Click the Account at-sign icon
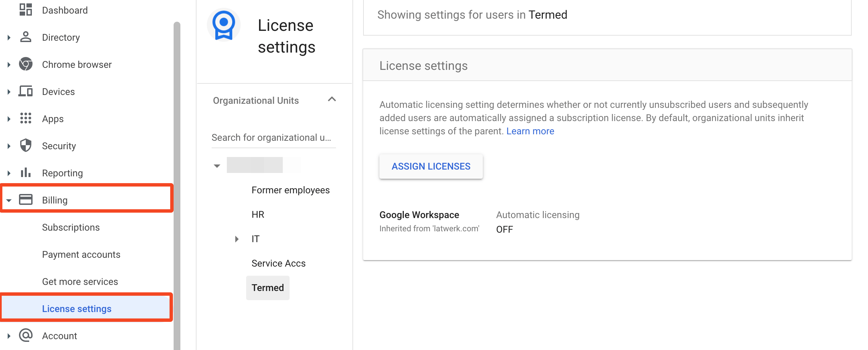This screenshot has width=868, height=350. 26,335
